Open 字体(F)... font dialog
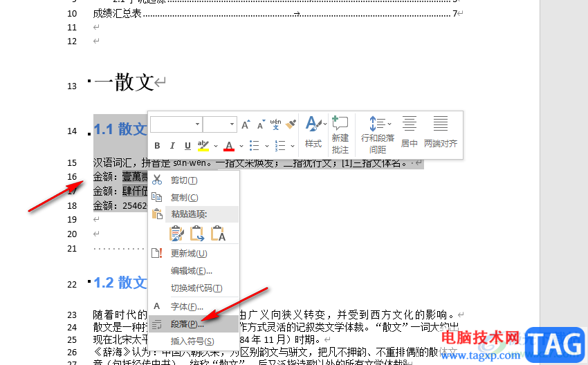The height and width of the screenshot is (365, 588). coord(194,306)
